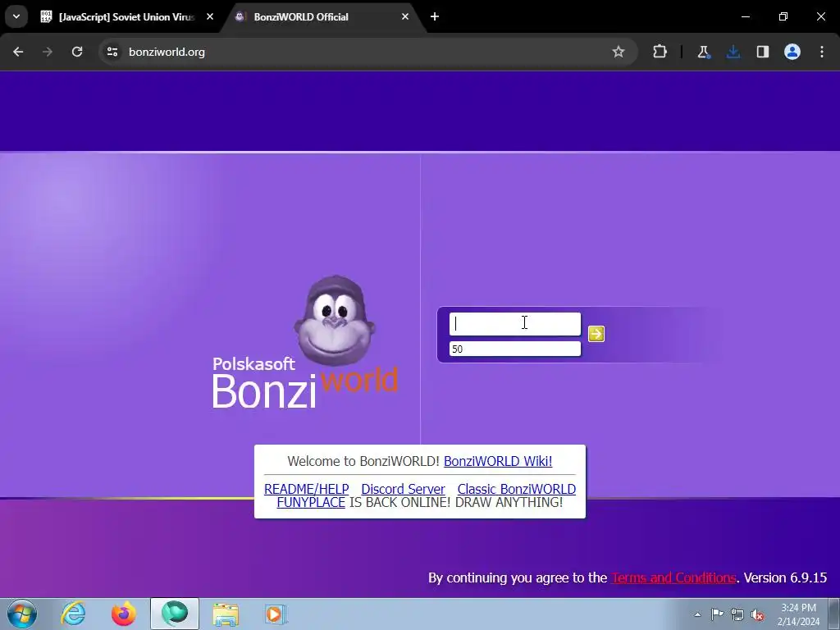Show hidden system tray icons
The width and height of the screenshot is (840, 630).
(697, 614)
